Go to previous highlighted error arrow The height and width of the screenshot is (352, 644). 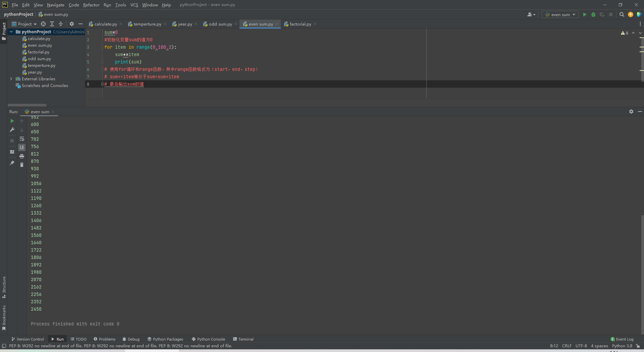(633, 33)
